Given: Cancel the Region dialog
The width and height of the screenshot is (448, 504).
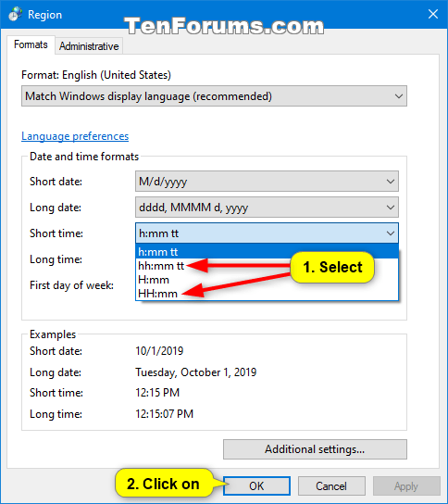Looking at the screenshot, I should (x=331, y=486).
